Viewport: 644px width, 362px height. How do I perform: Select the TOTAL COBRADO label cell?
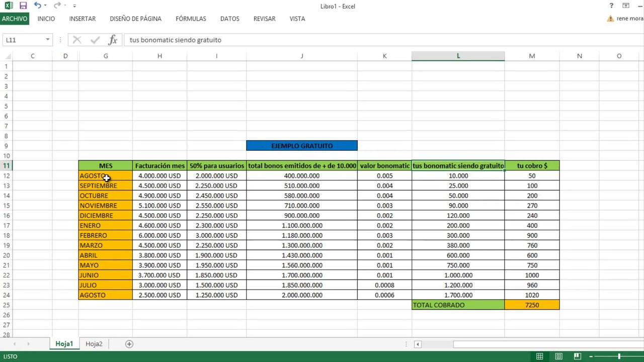[x=458, y=305]
